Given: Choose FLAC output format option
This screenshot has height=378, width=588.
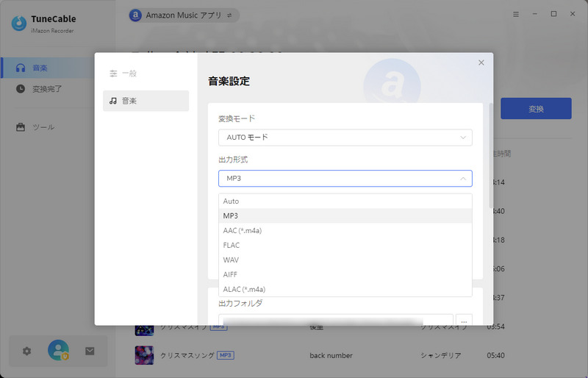Looking at the screenshot, I should pyautogui.click(x=345, y=245).
